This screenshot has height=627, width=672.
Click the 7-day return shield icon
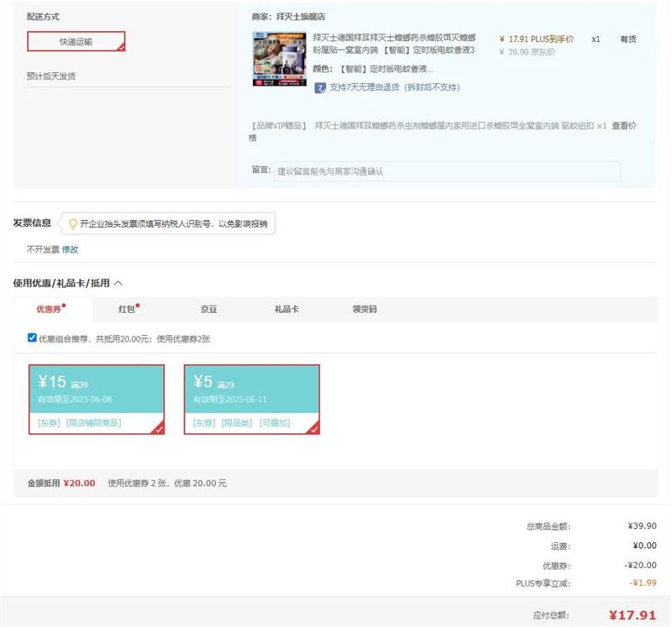[320, 87]
